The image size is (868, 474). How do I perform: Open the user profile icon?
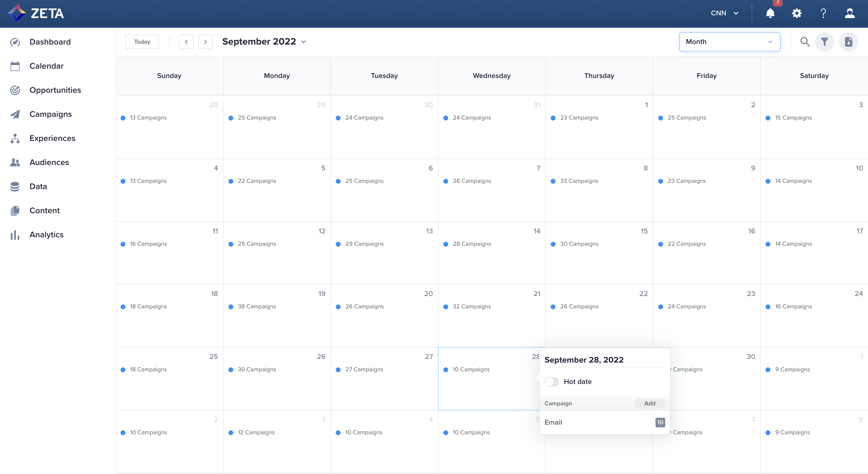click(850, 14)
